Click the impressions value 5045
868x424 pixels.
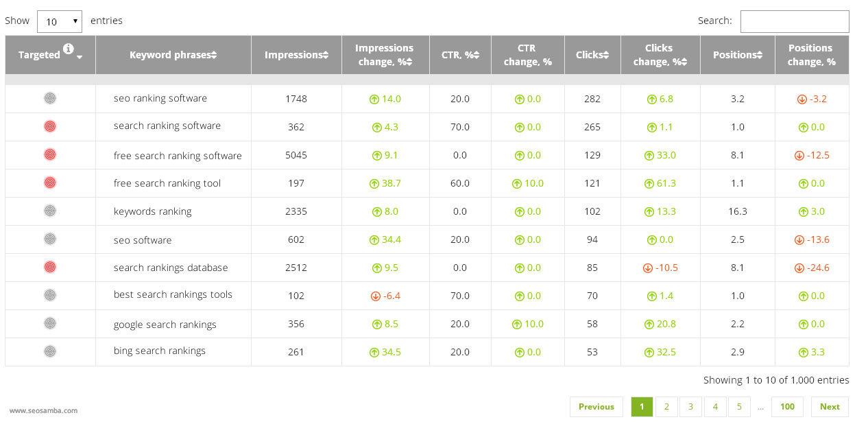296,155
